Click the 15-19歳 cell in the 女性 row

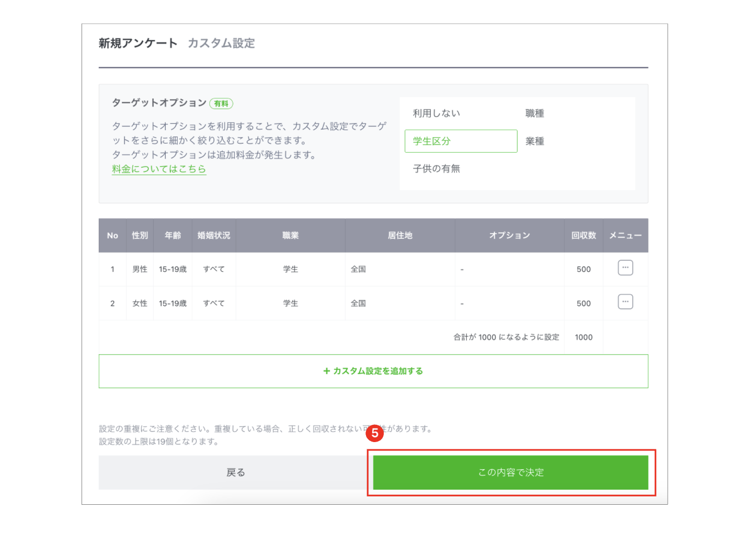coord(173,303)
